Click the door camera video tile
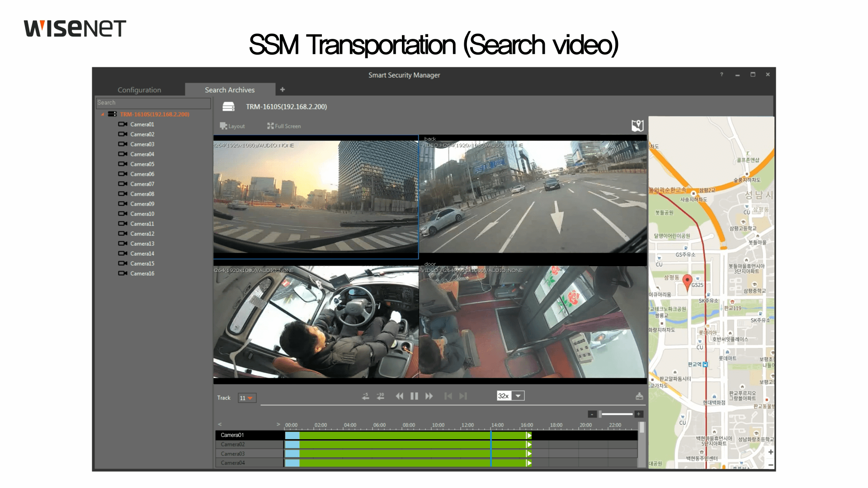 (533, 322)
